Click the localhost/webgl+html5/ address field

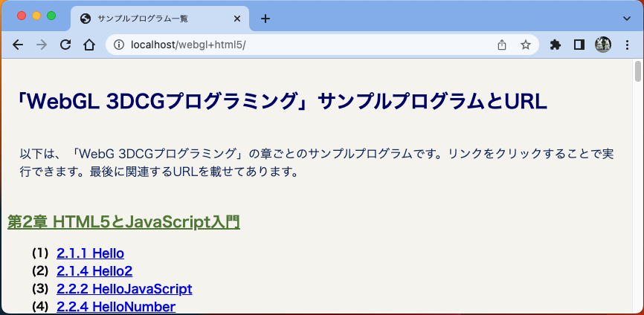(297, 45)
